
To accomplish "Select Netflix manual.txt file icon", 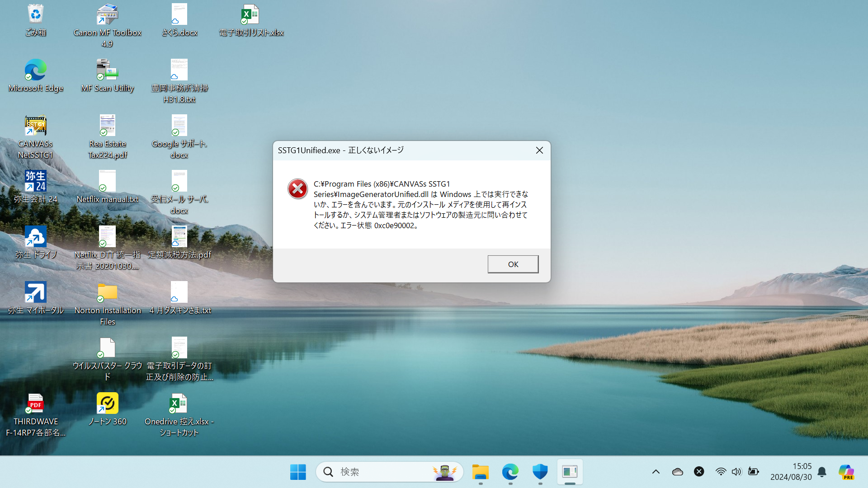I will (107, 187).
